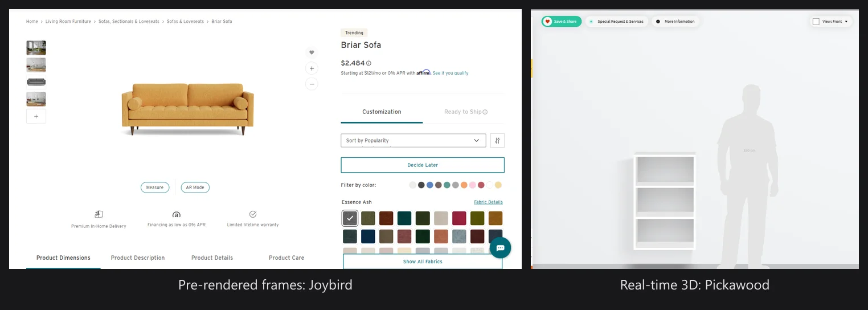This screenshot has width=868, height=310.
Task: Select the third thumbnail showing gray sofa
Action: pos(36,82)
